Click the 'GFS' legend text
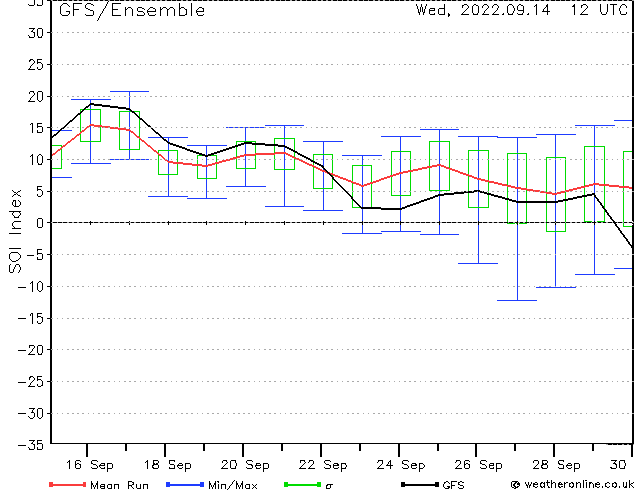This screenshot has width=634, height=490. [453, 485]
